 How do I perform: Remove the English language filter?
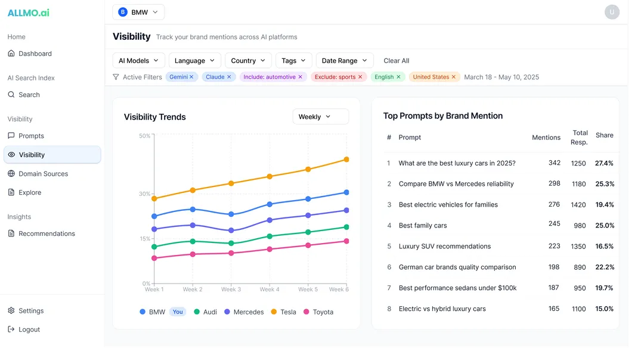tap(398, 77)
